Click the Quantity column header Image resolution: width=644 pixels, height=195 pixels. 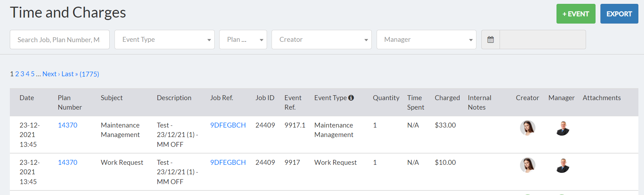pyautogui.click(x=386, y=98)
